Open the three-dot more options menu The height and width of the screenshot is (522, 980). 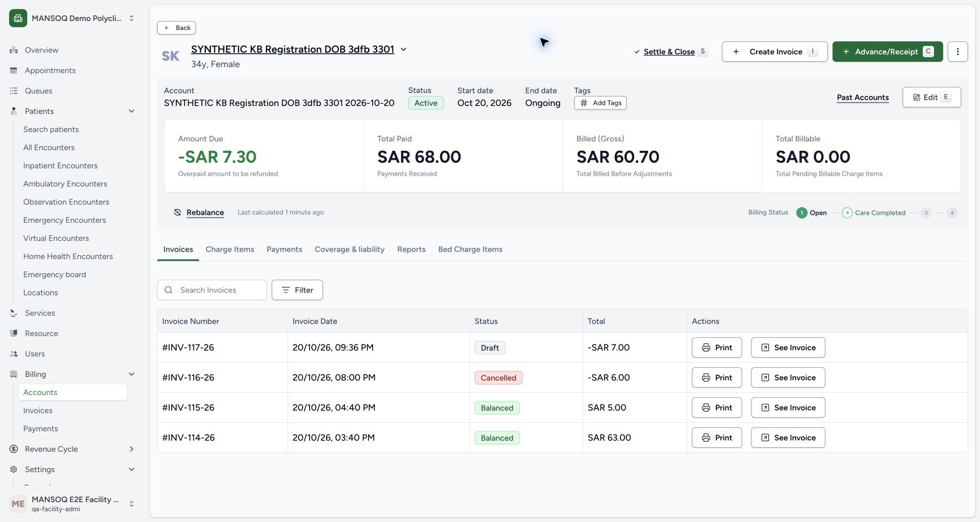[x=958, y=52]
